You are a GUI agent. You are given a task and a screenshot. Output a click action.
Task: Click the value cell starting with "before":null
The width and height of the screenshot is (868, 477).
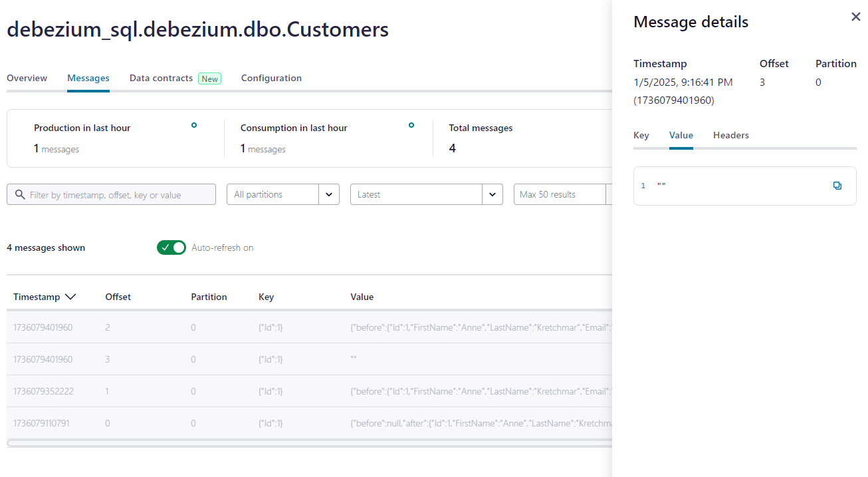(x=481, y=423)
